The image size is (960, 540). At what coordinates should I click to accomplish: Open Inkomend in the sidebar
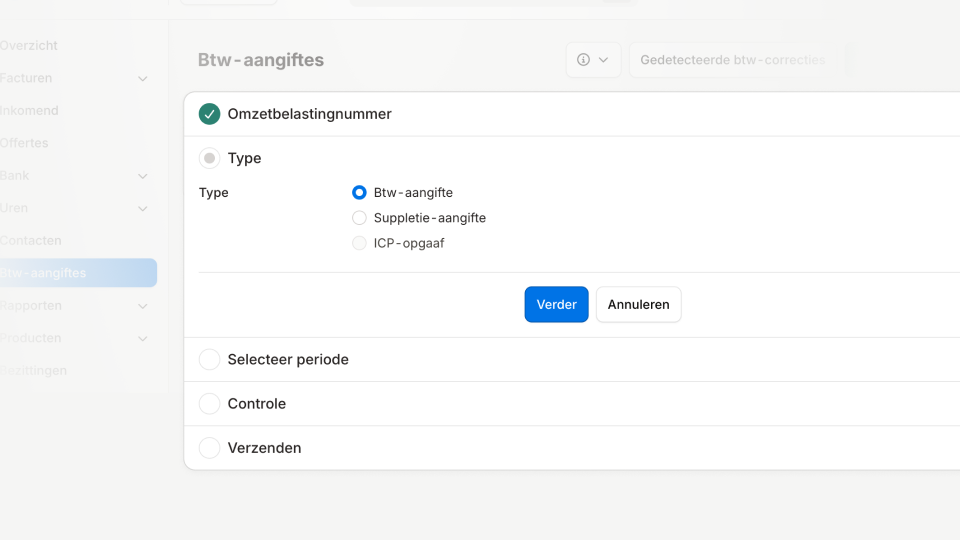click(29, 110)
